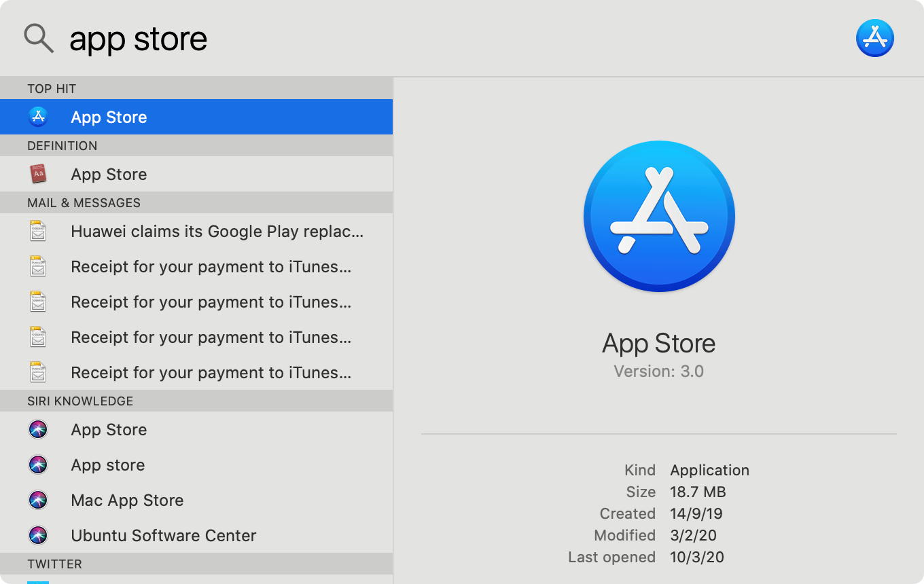This screenshot has height=584, width=924.
Task: Click the App Store icon at the top right corner
Action: pyautogui.click(x=875, y=38)
